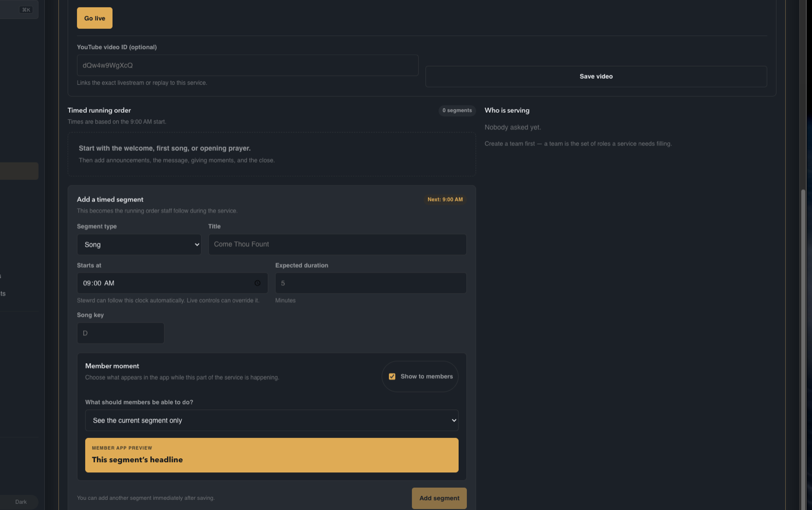812x510 pixels.
Task: Click 'You can add another segment' note
Action: point(146,498)
